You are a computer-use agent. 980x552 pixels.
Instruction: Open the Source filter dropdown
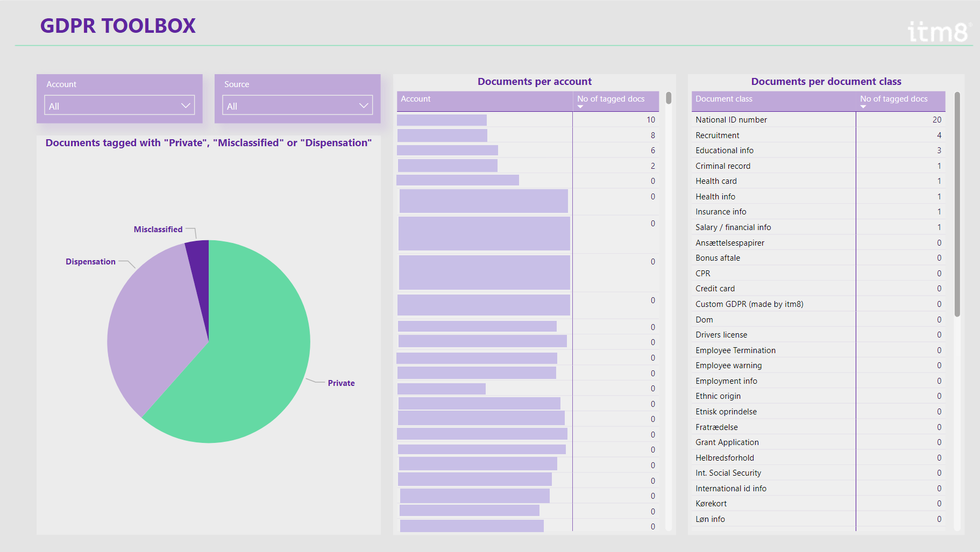[297, 105]
